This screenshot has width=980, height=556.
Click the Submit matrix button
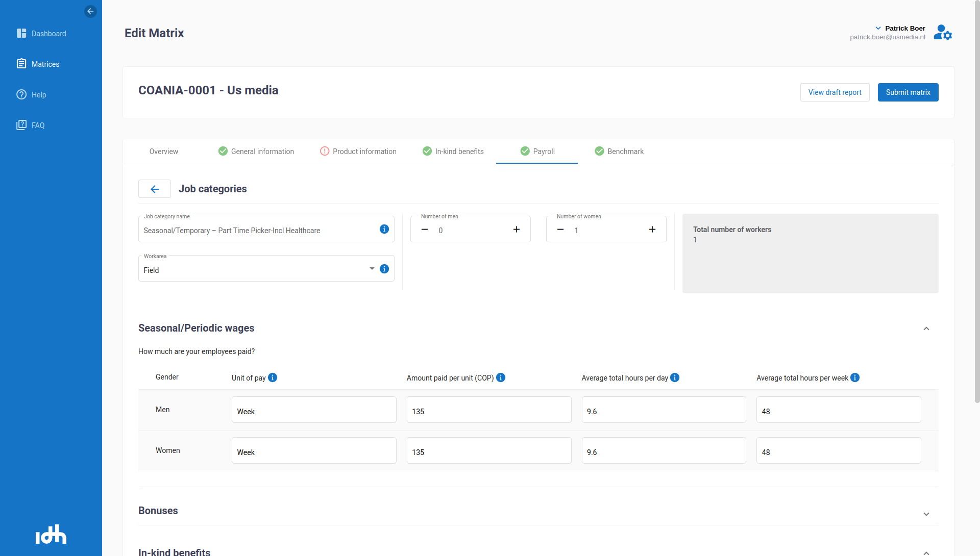[x=908, y=92]
